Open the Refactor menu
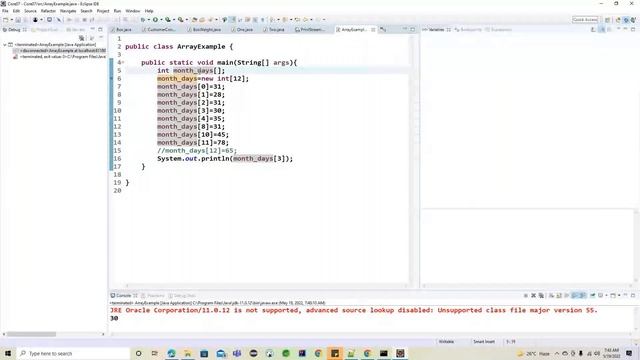The width and height of the screenshot is (640, 360). (48, 11)
